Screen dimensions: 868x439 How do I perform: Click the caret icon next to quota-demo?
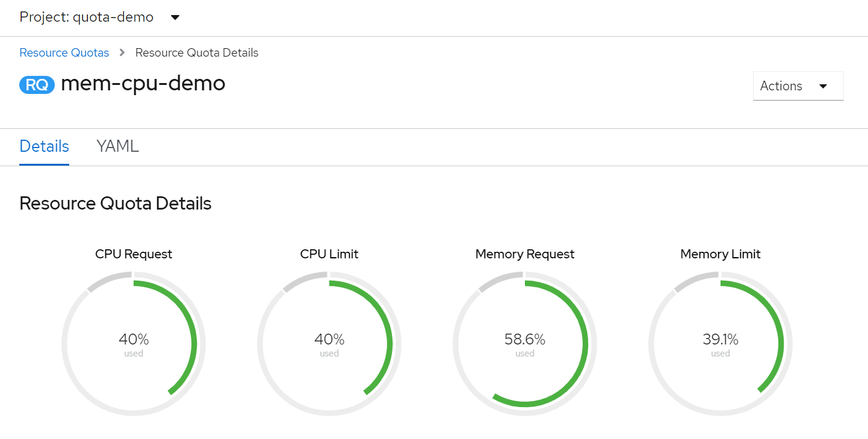(x=174, y=18)
